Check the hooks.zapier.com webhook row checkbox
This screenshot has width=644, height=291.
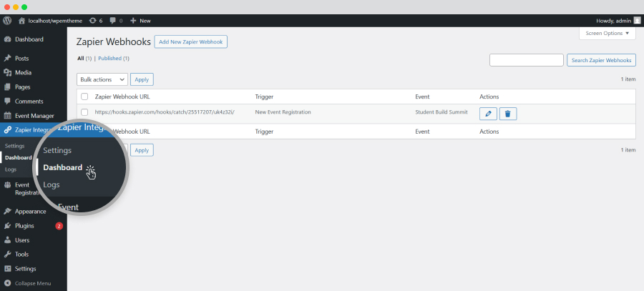coord(84,113)
